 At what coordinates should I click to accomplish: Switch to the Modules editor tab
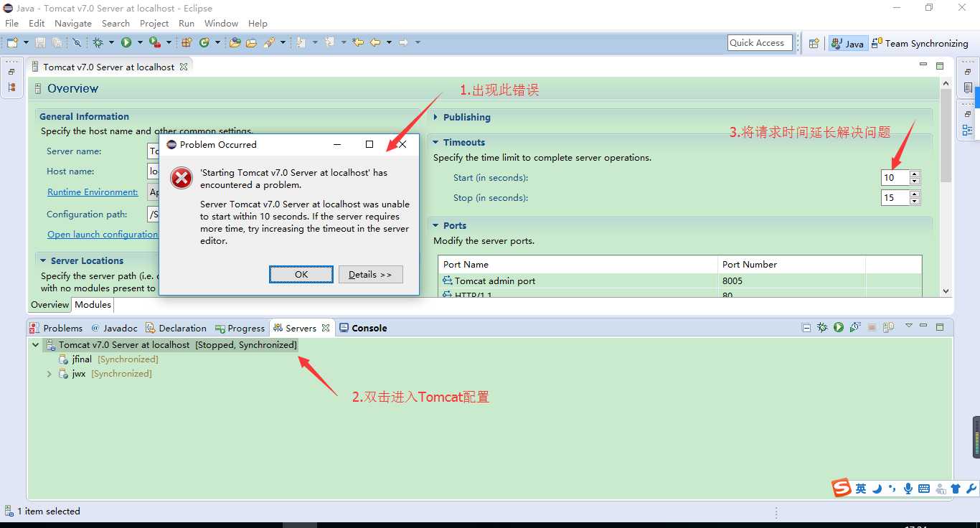tap(93, 305)
